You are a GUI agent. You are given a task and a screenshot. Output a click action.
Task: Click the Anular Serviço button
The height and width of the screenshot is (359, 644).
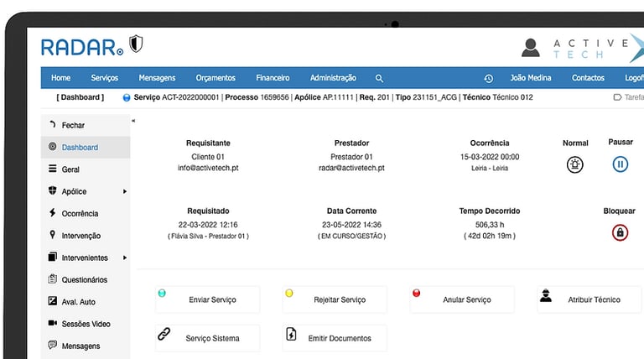tap(462, 299)
